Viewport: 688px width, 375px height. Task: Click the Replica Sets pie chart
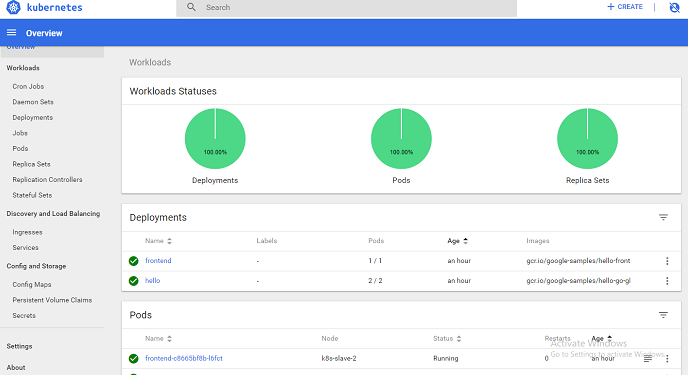coord(587,139)
